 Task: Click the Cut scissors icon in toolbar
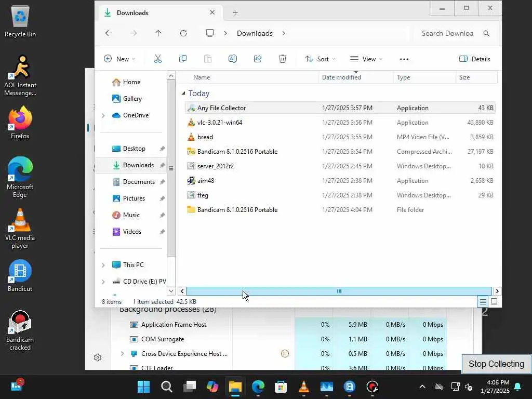pyautogui.click(x=158, y=59)
